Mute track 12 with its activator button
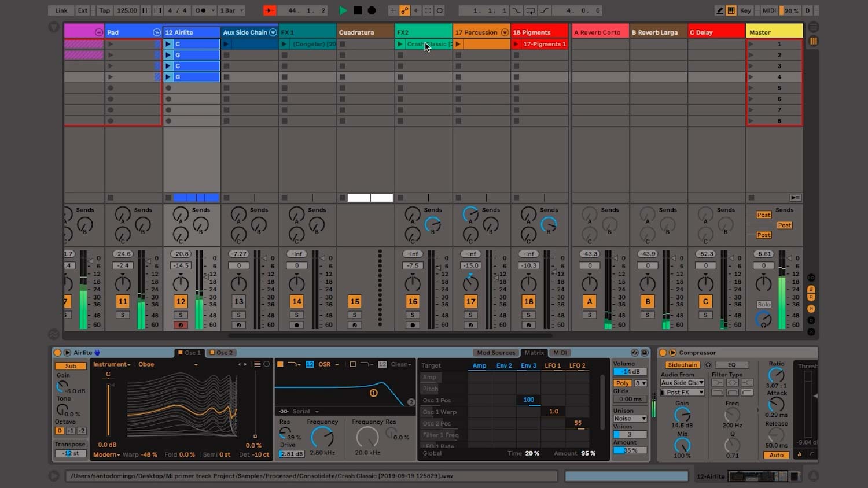Image resolution: width=868 pixels, height=488 pixels. (181, 301)
